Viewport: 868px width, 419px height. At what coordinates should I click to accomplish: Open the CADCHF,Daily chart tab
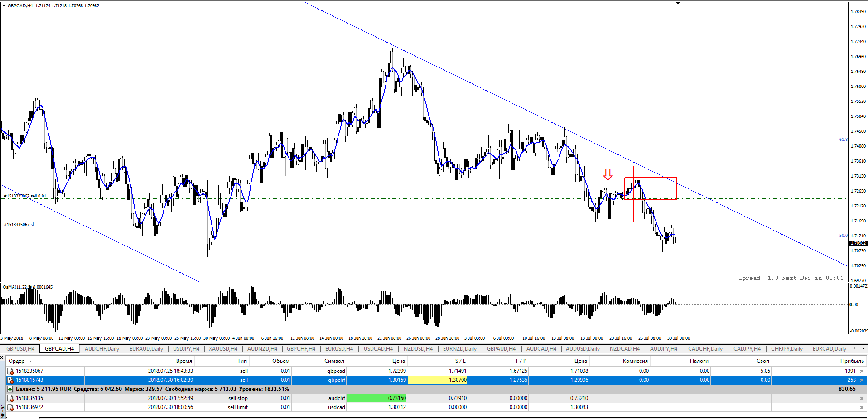[x=705, y=349]
